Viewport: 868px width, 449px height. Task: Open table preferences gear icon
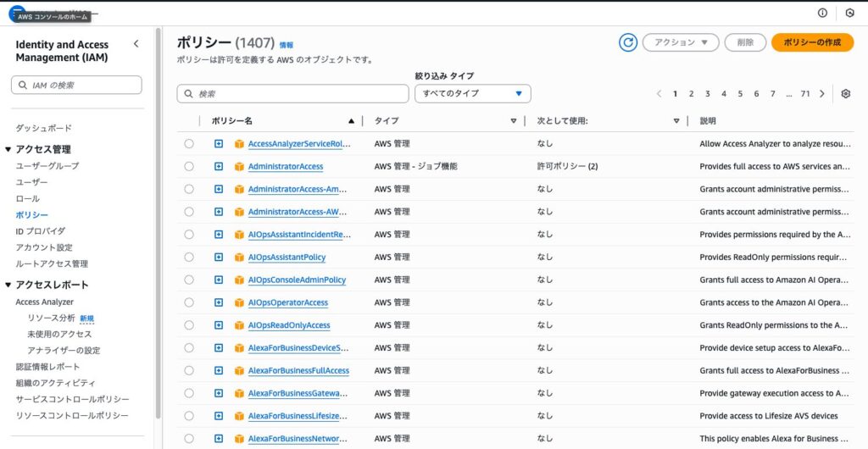tap(845, 94)
